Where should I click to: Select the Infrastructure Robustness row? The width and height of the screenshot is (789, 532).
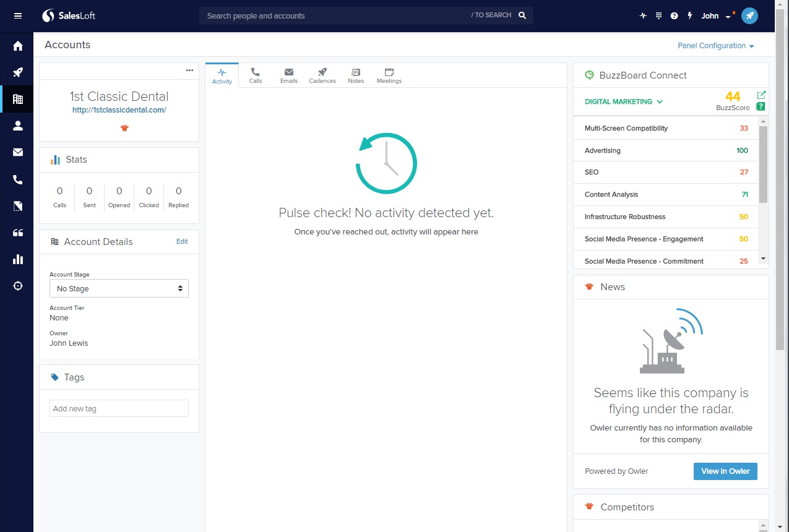666,217
